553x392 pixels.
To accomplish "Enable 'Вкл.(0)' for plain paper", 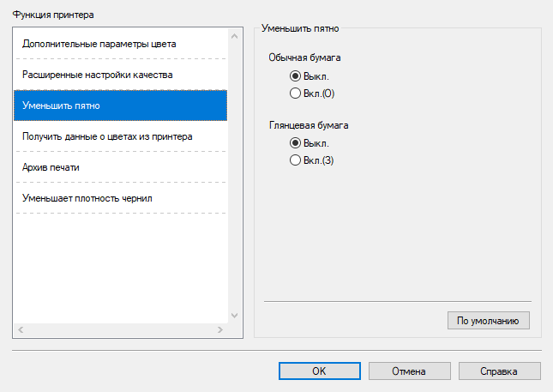I will pyautogui.click(x=296, y=93).
